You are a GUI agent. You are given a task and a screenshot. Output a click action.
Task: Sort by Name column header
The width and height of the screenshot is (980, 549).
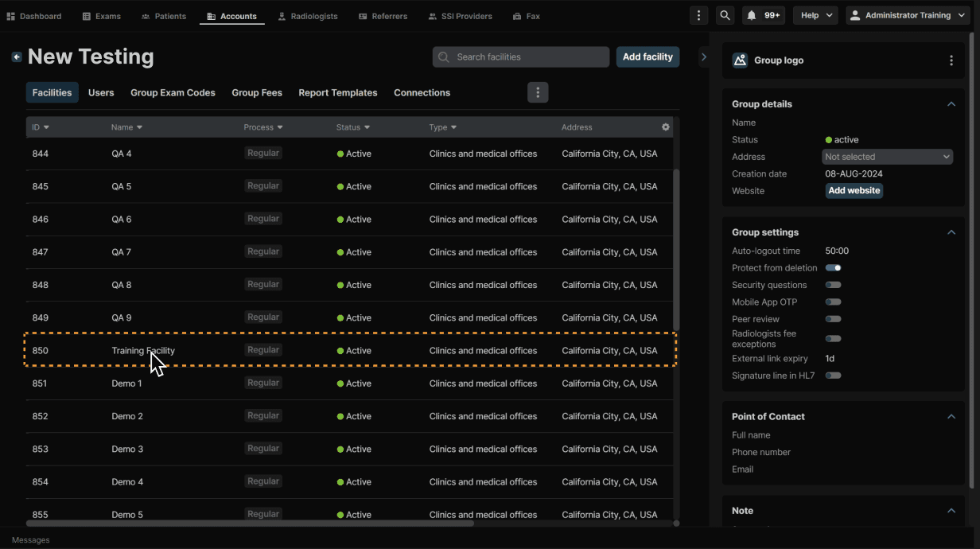127,127
